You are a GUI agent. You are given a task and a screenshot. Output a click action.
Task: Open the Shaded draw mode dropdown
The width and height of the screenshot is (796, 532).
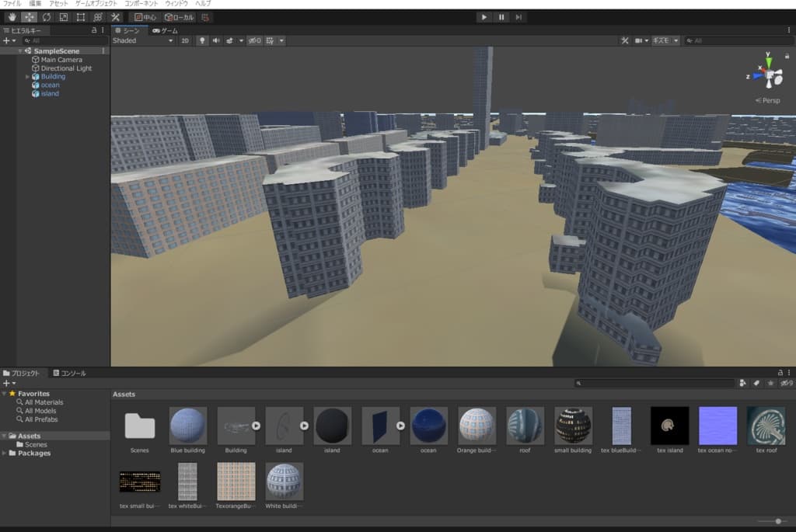143,40
